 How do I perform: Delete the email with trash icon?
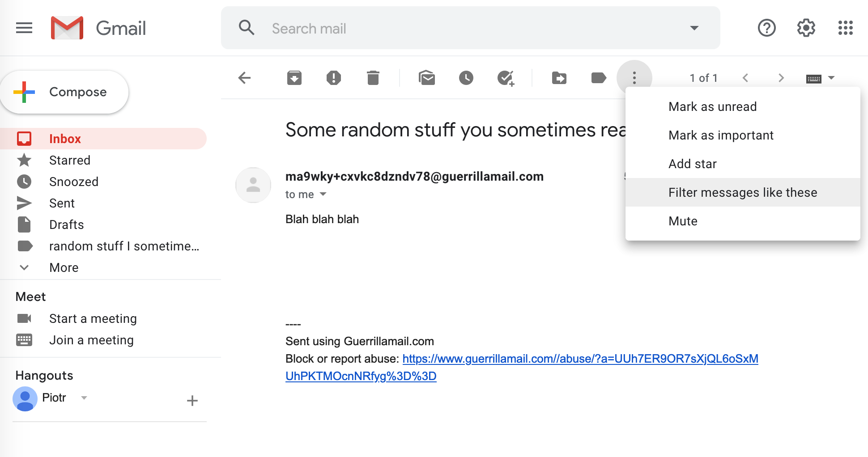(373, 78)
